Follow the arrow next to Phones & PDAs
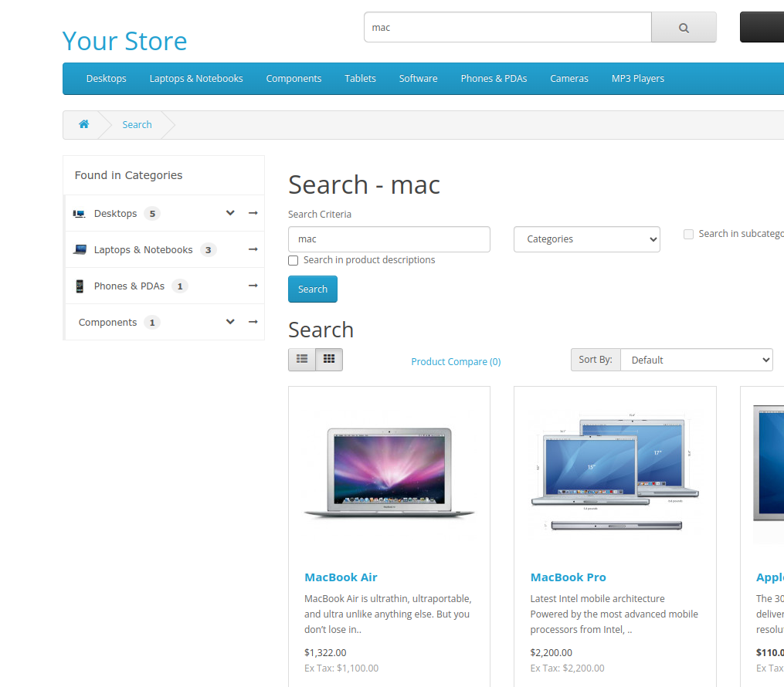Image resolution: width=784 pixels, height=687 pixels. point(253,286)
